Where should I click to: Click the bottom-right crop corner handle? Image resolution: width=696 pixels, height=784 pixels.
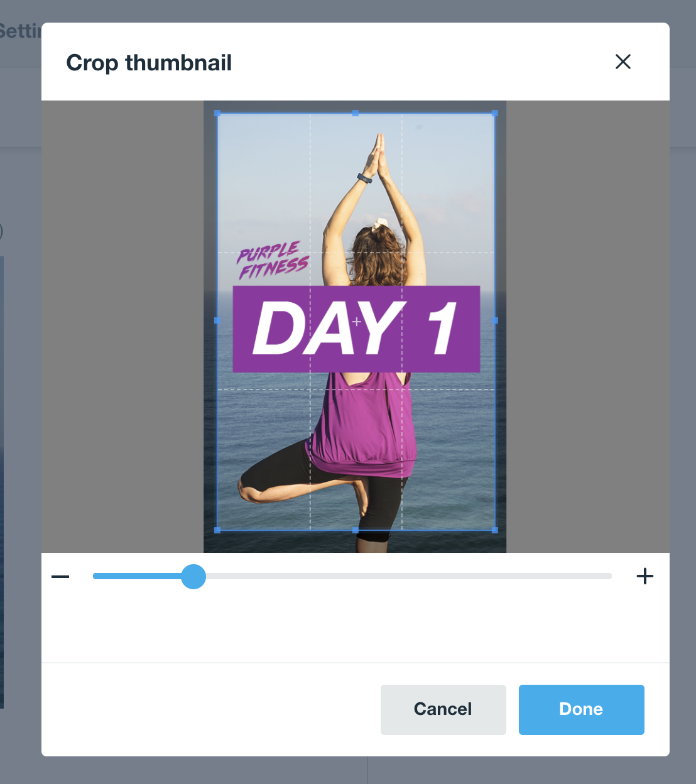[495, 530]
